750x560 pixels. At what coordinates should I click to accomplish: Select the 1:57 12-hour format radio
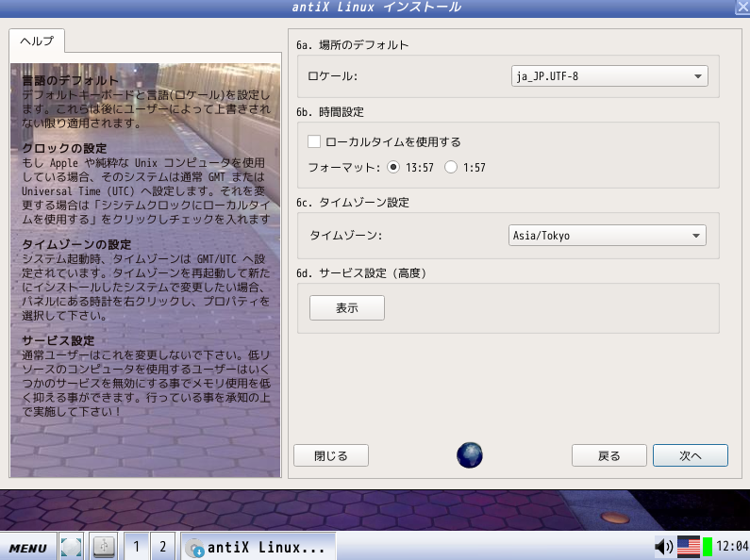451,167
